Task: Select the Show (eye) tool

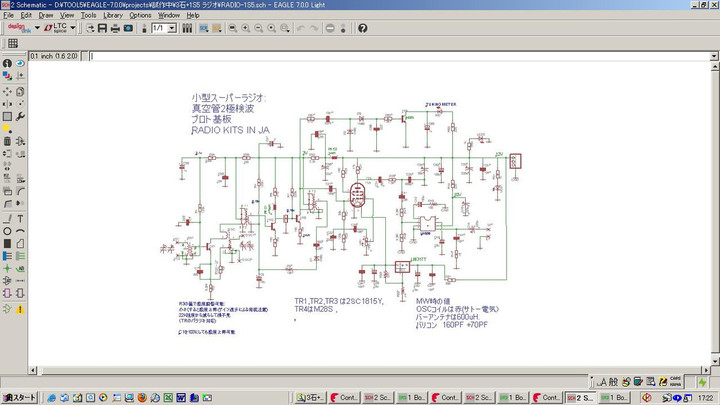Action: click(x=20, y=64)
